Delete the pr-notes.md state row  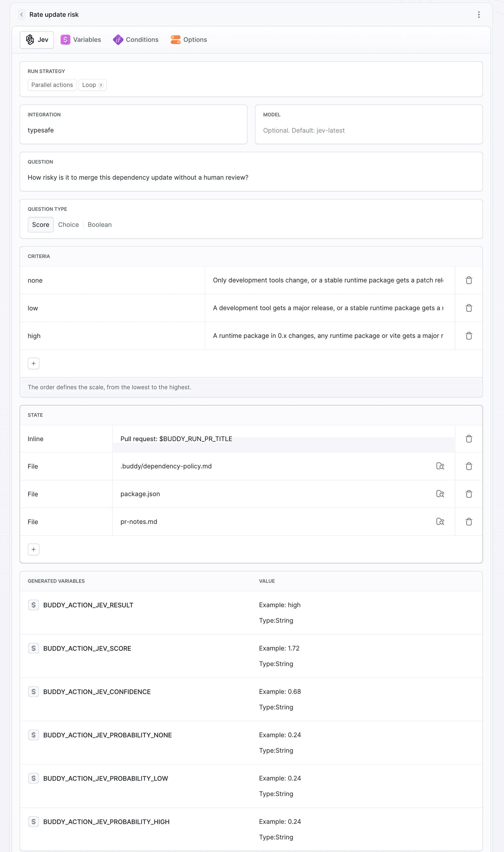point(469,522)
